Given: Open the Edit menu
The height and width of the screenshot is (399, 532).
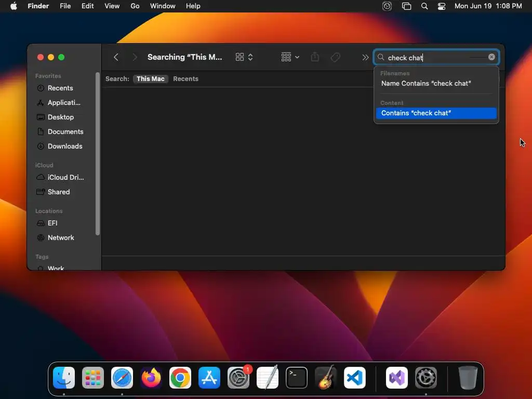Looking at the screenshot, I should click(x=87, y=6).
